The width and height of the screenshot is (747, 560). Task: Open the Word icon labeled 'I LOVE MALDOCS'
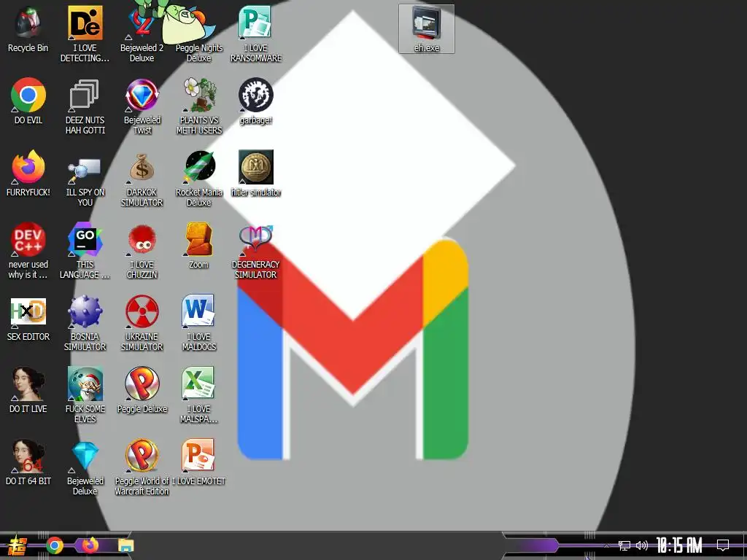click(x=198, y=323)
